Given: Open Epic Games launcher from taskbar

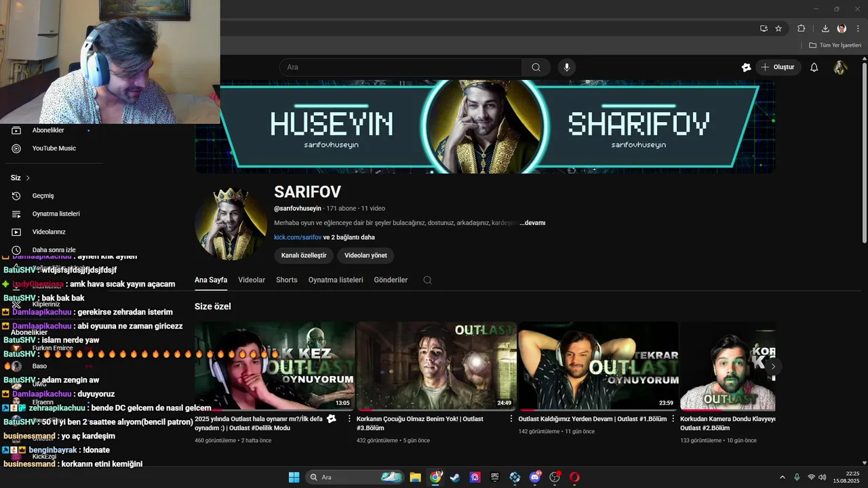Looking at the screenshot, I should [495, 477].
